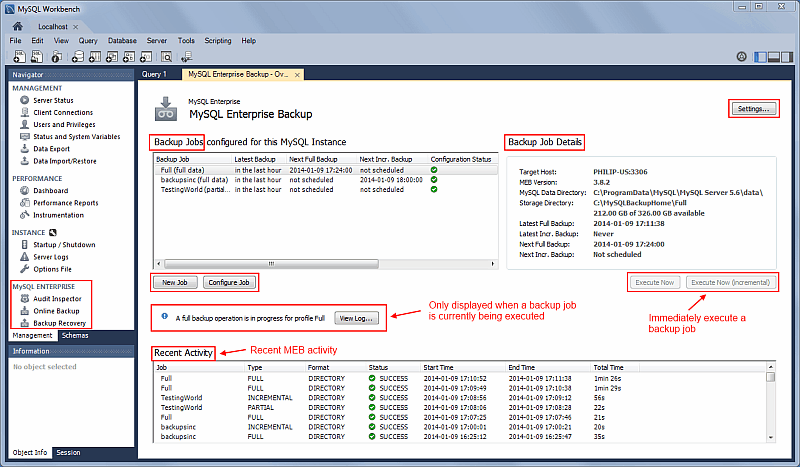
Task: Click the Server Logs warning icon
Action: click(24, 257)
